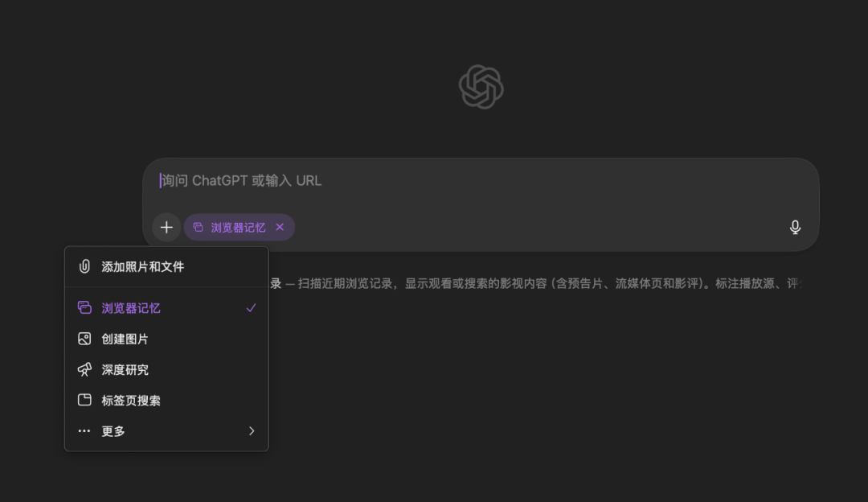The width and height of the screenshot is (868, 502).
Task: Click the browser memory icon in the menu
Action: (x=84, y=308)
